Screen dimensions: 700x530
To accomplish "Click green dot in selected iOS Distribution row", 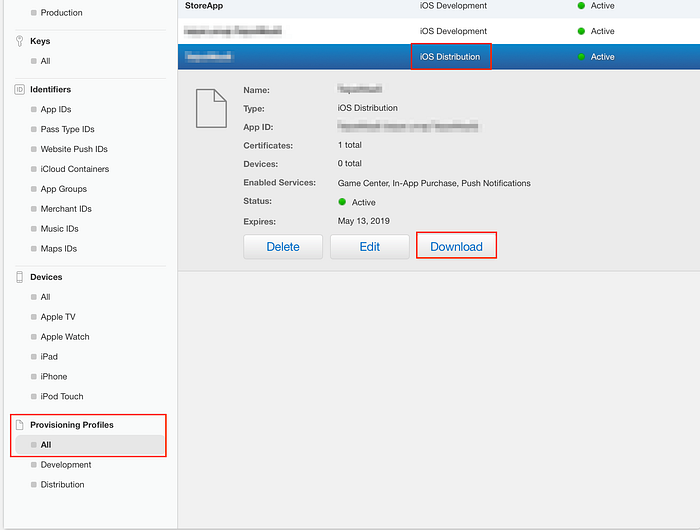I will pos(581,57).
